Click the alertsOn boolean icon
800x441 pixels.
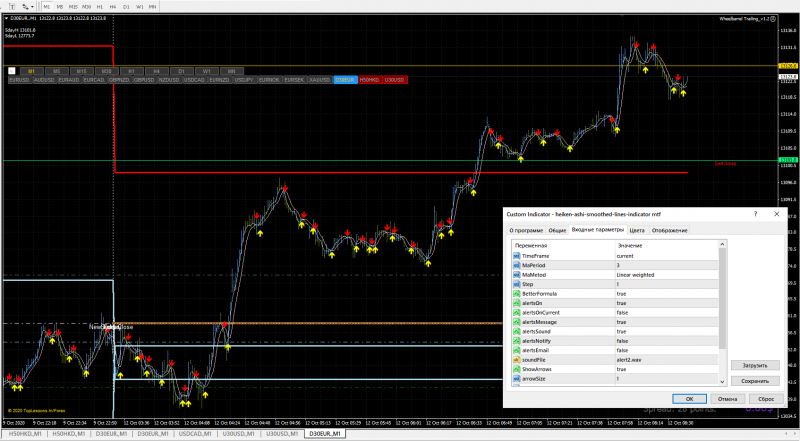(516, 303)
